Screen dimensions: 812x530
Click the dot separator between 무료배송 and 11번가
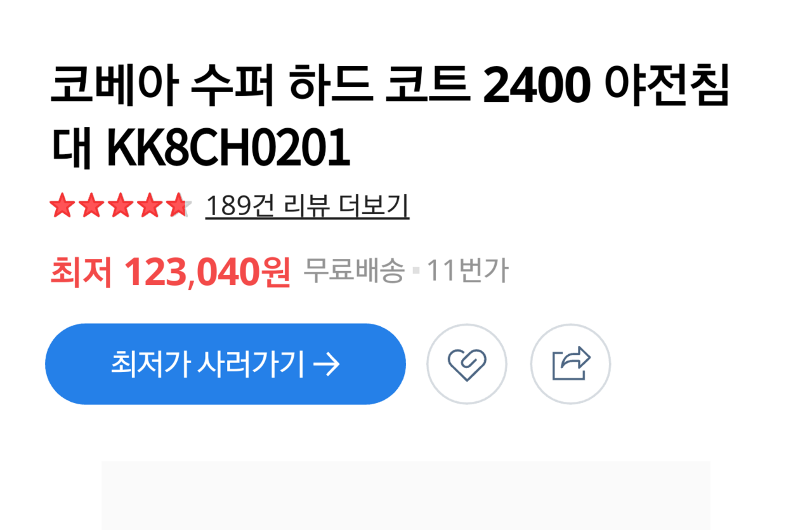[x=416, y=272]
